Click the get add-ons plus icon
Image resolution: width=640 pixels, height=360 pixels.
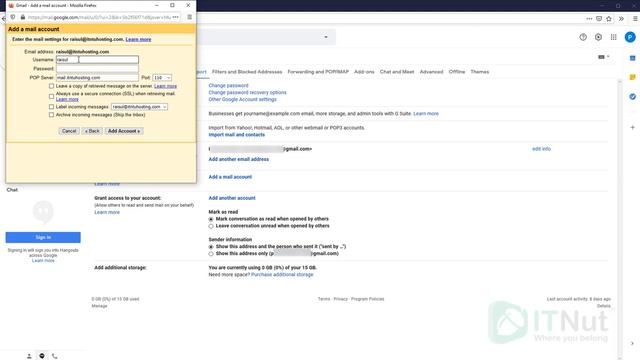632,127
